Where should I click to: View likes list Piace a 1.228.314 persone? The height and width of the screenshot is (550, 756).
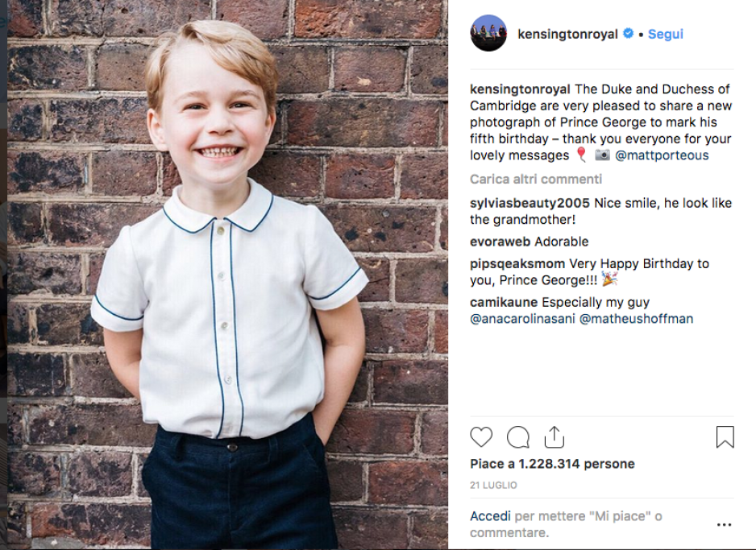[x=552, y=464]
